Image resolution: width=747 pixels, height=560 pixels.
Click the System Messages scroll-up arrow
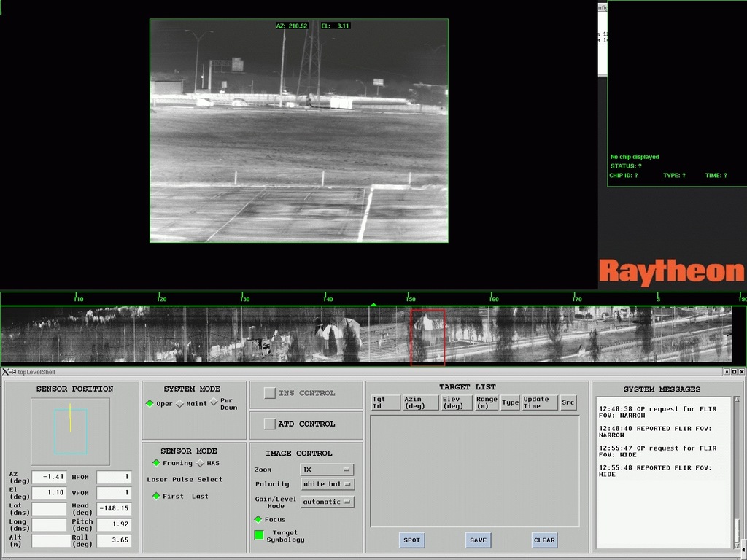click(737, 400)
